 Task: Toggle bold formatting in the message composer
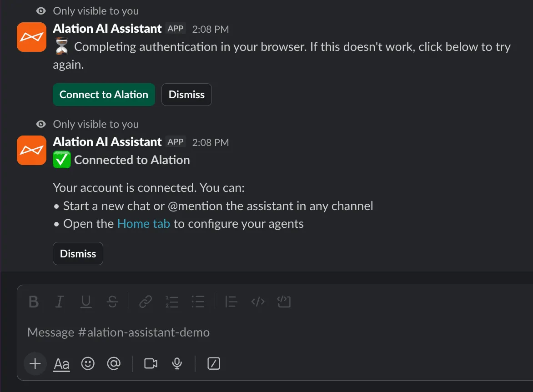[33, 302]
